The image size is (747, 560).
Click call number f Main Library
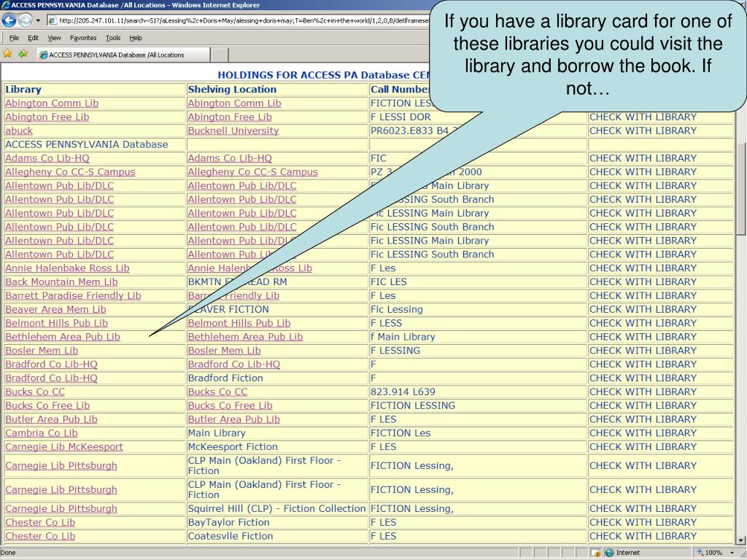(403, 338)
